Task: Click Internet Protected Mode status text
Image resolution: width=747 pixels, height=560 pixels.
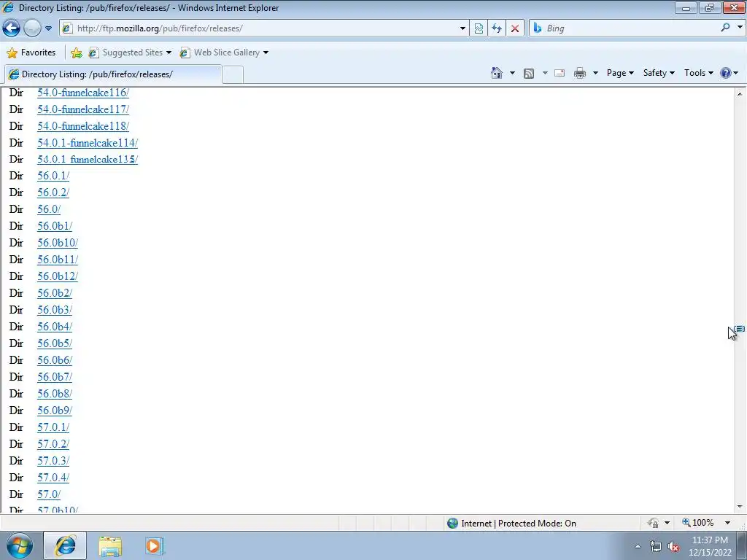Action: click(x=519, y=524)
